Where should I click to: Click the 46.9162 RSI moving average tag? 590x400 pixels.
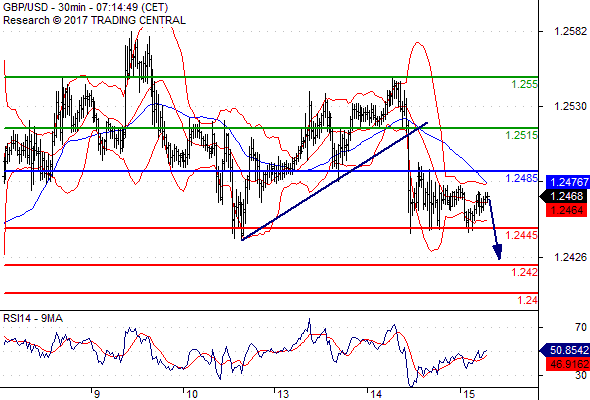tap(567, 364)
